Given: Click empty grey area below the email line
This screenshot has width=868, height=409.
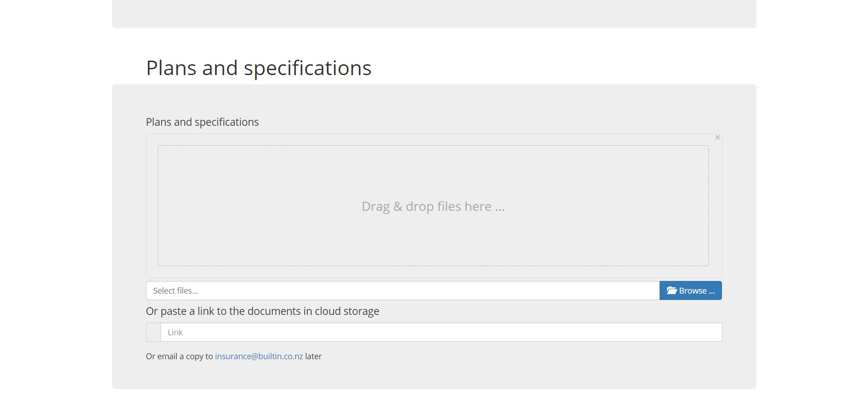Looking at the screenshot, I should 433,376.
